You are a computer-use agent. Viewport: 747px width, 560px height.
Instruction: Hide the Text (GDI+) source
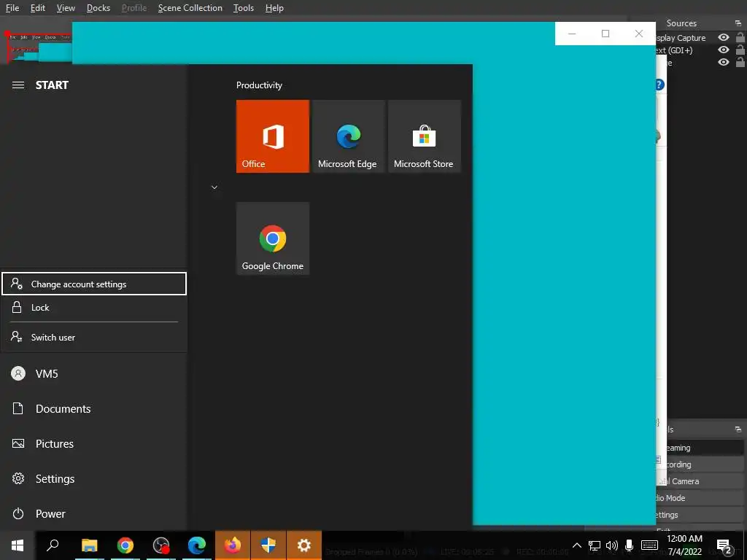click(x=723, y=50)
